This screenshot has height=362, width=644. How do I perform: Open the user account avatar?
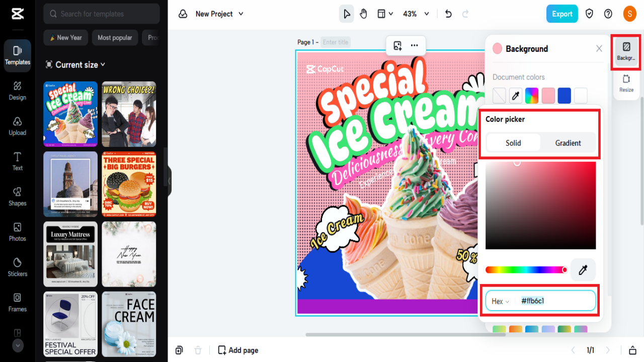(629, 14)
